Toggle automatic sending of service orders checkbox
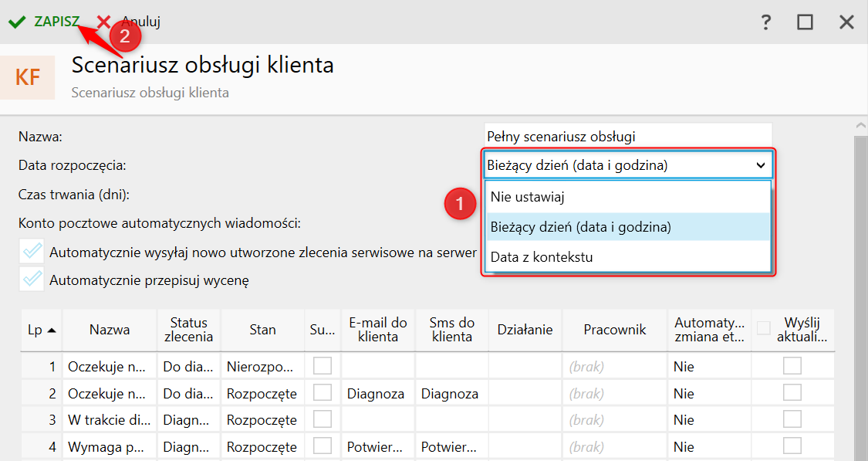The image size is (868, 461). (x=32, y=252)
